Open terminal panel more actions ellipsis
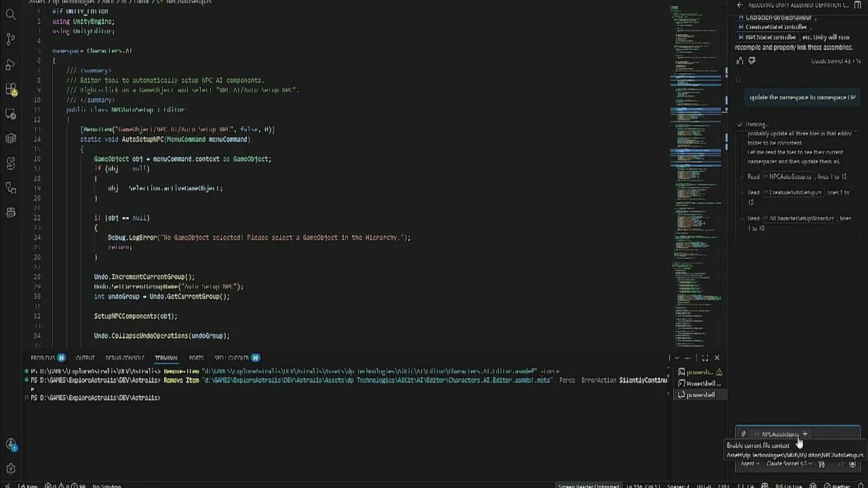 688,358
